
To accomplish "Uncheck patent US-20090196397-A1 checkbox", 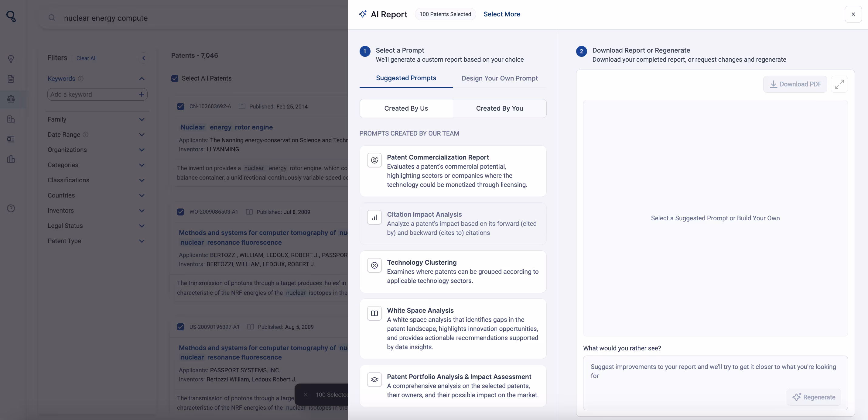I will point(181,327).
